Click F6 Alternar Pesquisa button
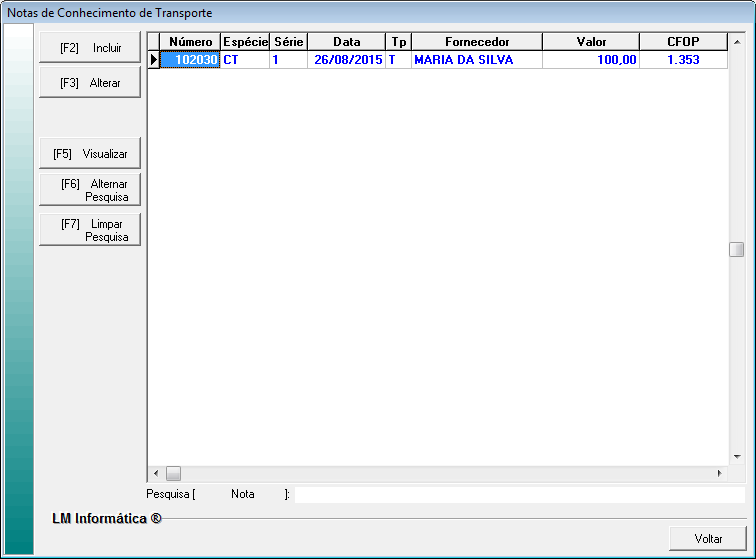The image size is (756, 559). tap(90, 190)
